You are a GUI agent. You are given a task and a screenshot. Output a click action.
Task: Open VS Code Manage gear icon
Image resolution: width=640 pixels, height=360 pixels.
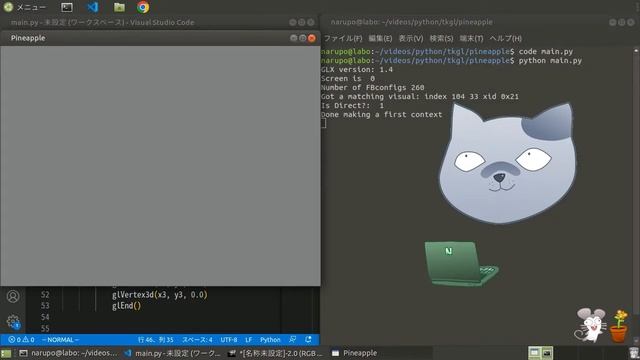point(13,322)
